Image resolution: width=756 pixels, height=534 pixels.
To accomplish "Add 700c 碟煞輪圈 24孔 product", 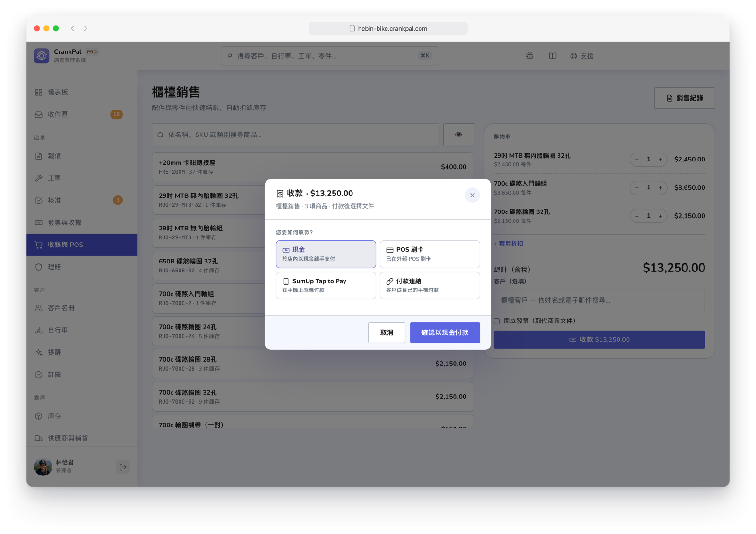I will [x=208, y=331].
